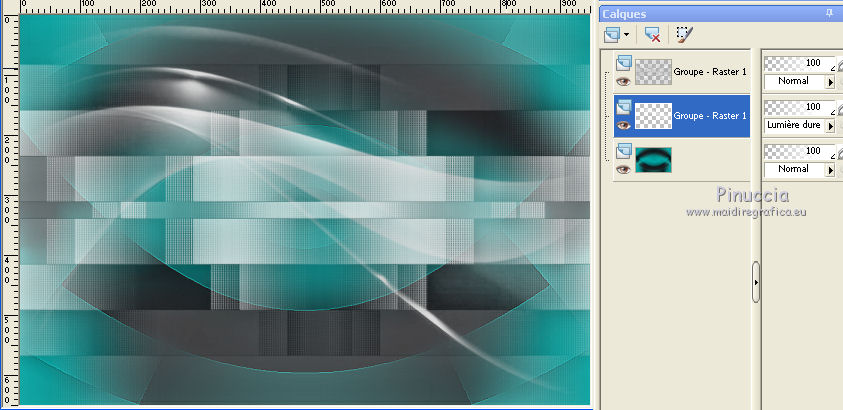Screen dimensions: 843x410
Task: Open the New Layer type dropdown arrow
Action: [627, 36]
